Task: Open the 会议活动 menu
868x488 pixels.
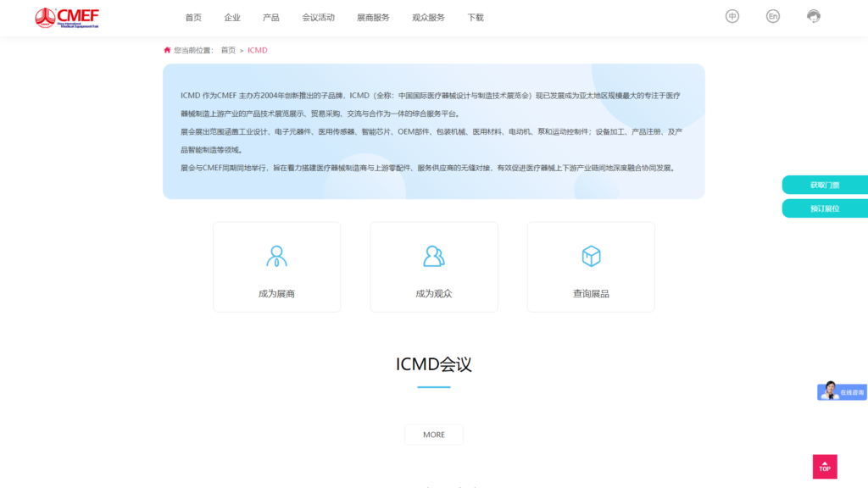Action: point(318,18)
